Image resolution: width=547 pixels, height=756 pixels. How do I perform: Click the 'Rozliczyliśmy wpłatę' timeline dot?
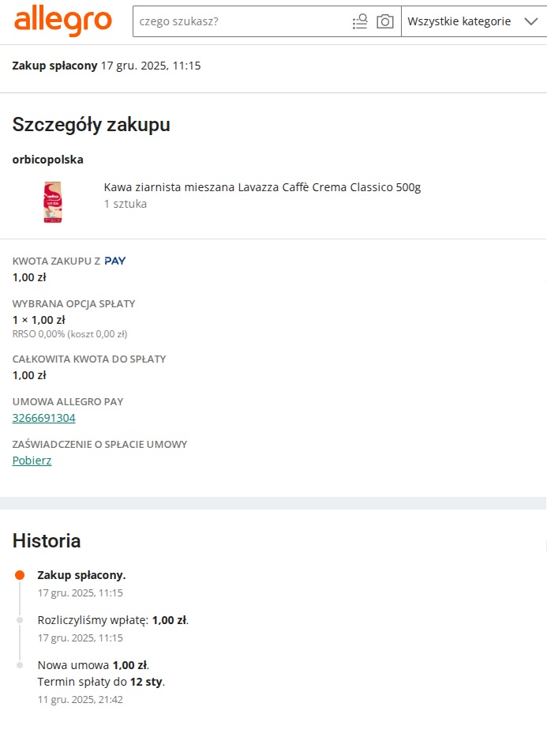20,620
